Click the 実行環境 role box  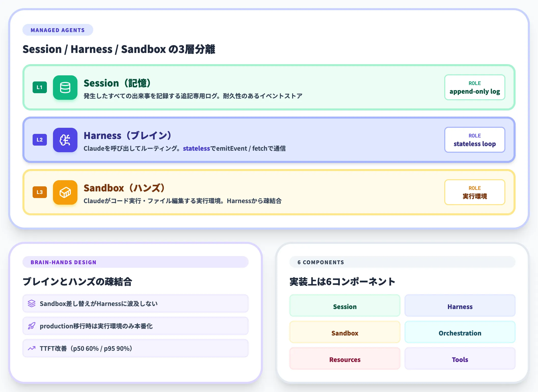(x=475, y=192)
